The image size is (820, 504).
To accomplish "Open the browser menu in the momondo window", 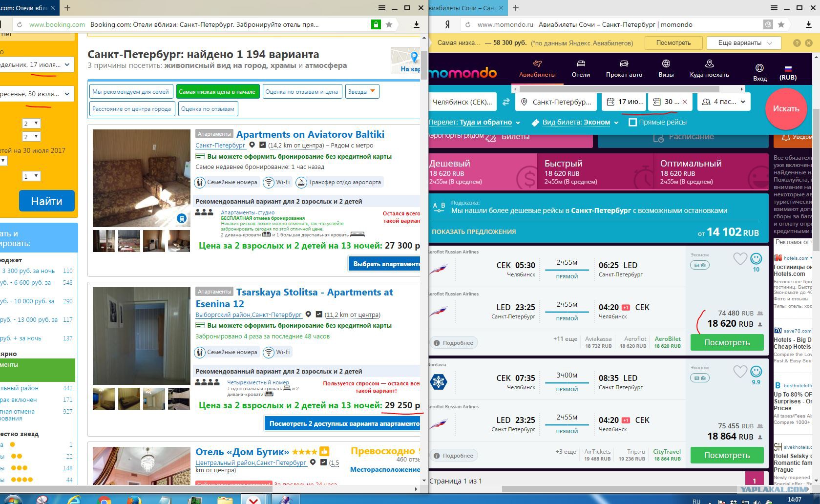I will click(774, 8).
